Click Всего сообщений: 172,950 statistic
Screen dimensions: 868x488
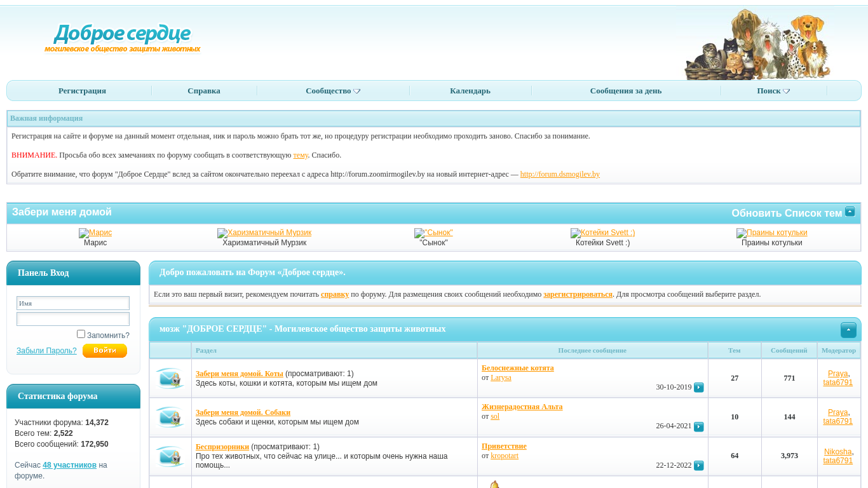coord(62,444)
